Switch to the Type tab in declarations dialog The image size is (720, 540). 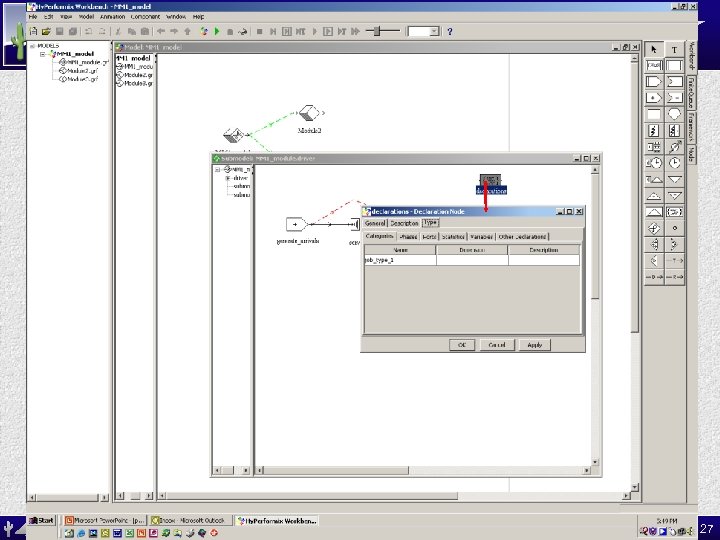[431, 222]
